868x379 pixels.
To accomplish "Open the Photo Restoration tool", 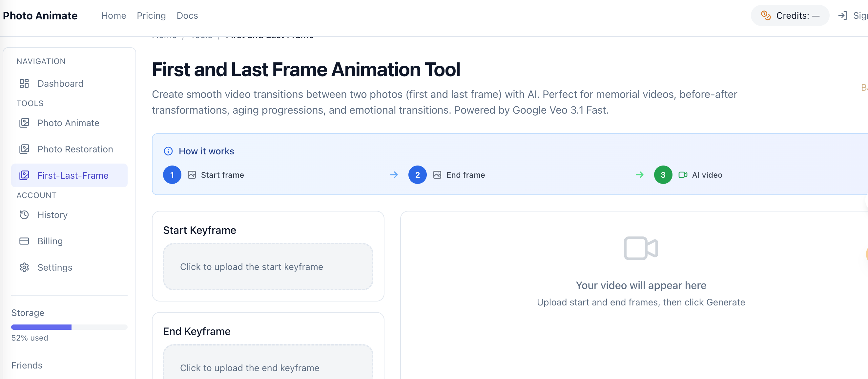I will (70, 149).
